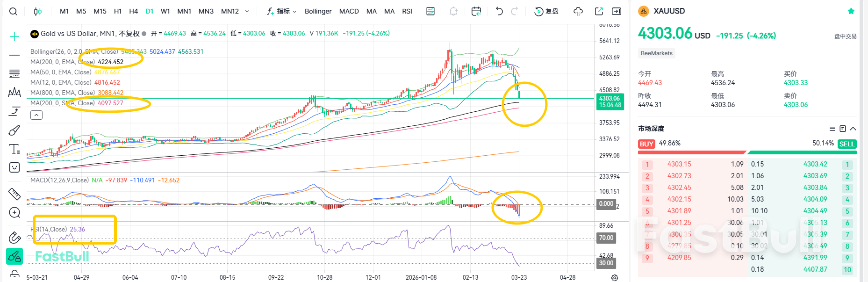Switch to the W1 timeframe
The width and height of the screenshot is (868, 282).
(165, 11)
